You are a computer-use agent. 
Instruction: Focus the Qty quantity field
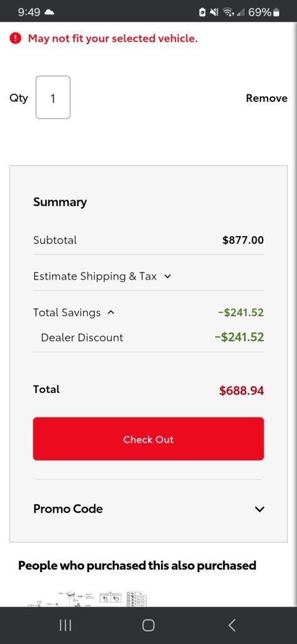point(53,98)
